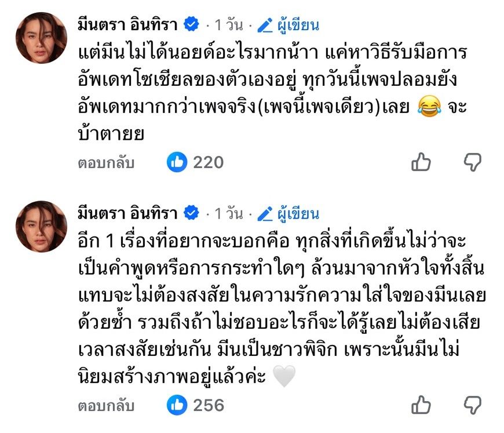
Task: View who reacted via the 256 count
Action: coord(208,405)
